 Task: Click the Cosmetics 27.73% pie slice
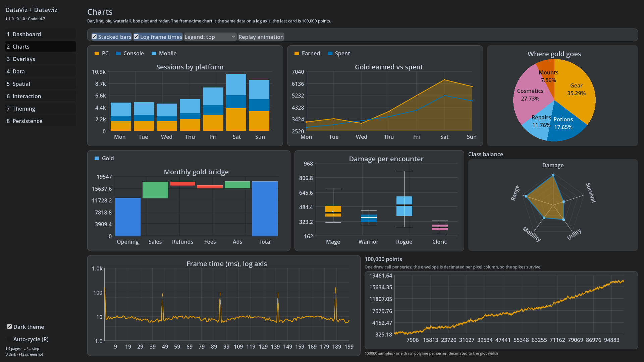(x=530, y=95)
